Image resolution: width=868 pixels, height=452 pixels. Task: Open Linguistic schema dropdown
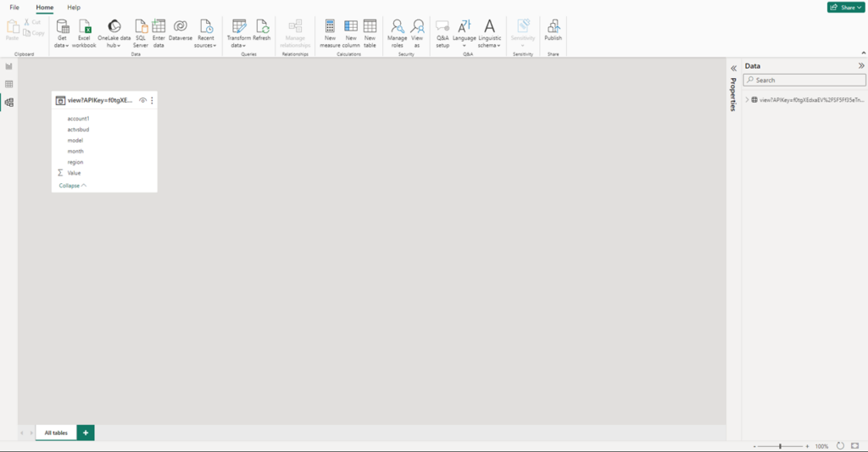click(489, 34)
